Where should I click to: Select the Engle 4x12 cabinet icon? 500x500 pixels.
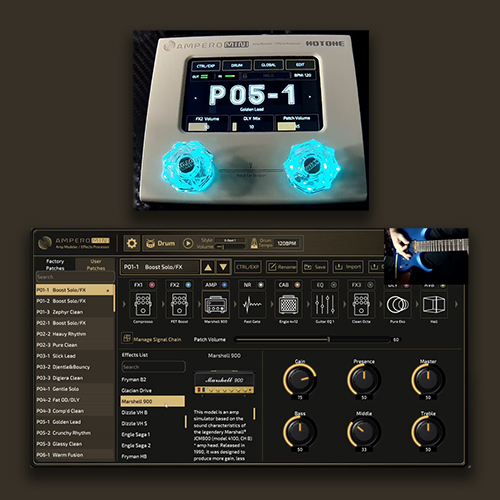(x=288, y=304)
